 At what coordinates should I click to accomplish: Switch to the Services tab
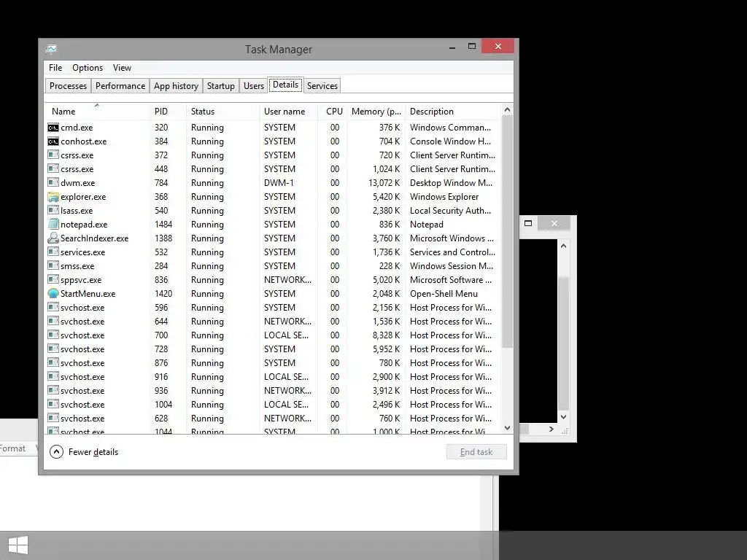click(322, 86)
